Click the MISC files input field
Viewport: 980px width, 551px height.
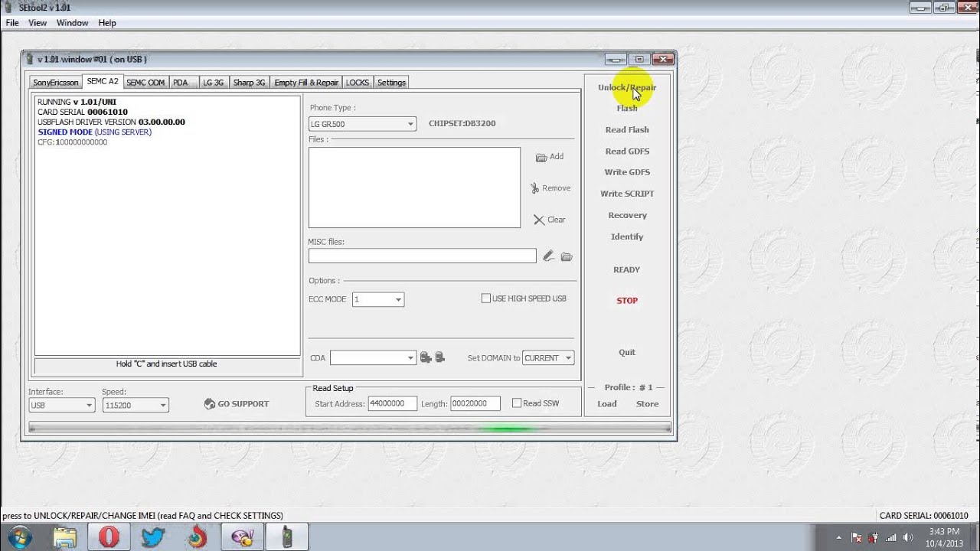423,256
